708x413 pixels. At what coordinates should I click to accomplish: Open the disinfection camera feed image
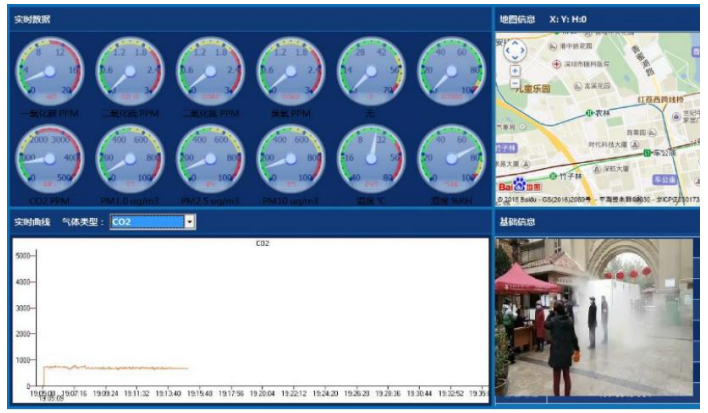(x=593, y=316)
